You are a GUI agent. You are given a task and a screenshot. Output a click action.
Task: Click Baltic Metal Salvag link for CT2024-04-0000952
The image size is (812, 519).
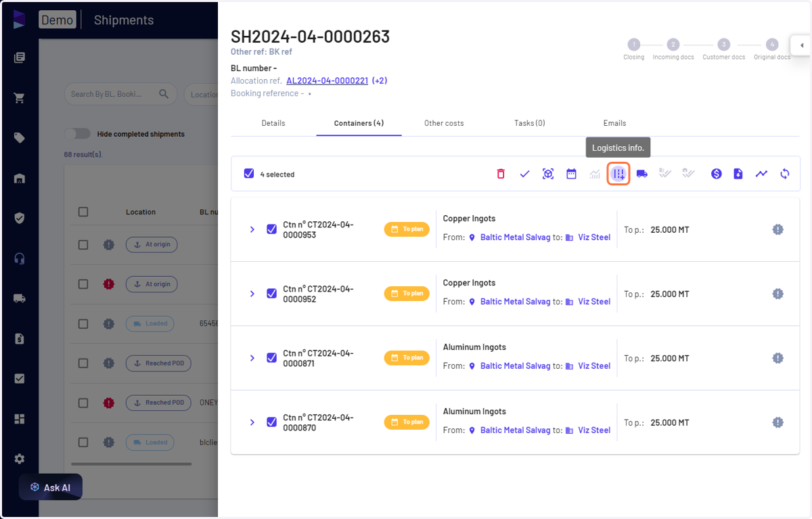tap(515, 302)
